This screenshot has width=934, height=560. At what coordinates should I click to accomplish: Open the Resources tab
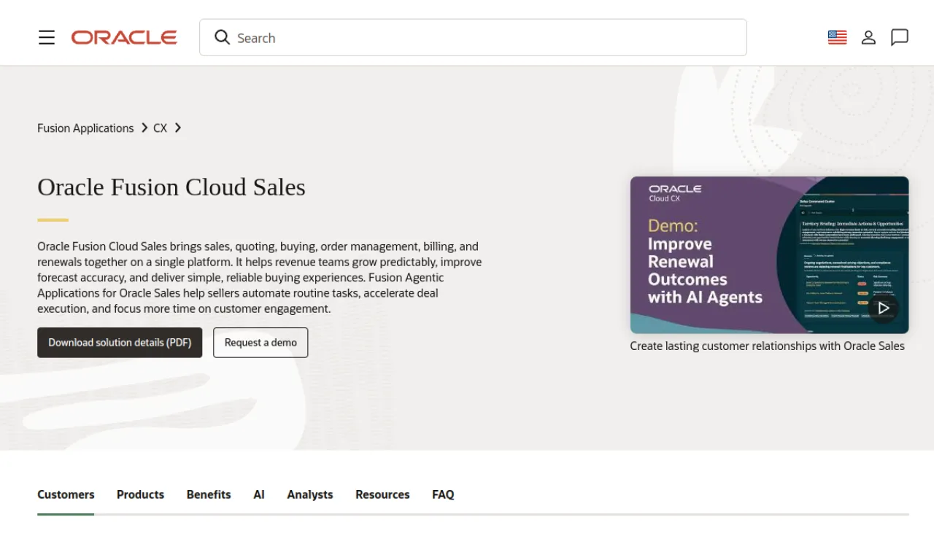coord(382,494)
